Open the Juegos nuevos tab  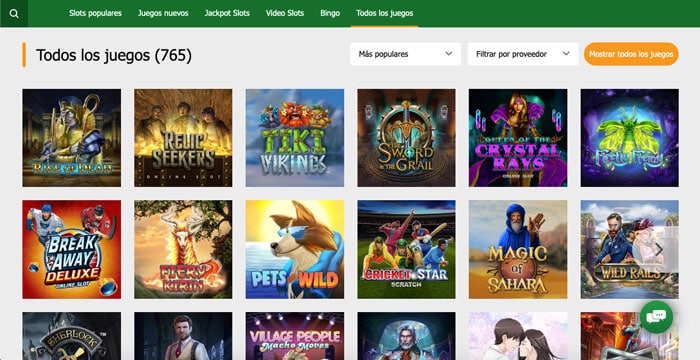163,13
